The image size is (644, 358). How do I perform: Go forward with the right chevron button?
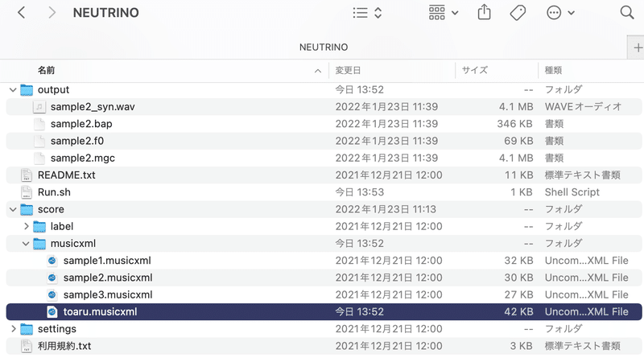(x=52, y=13)
